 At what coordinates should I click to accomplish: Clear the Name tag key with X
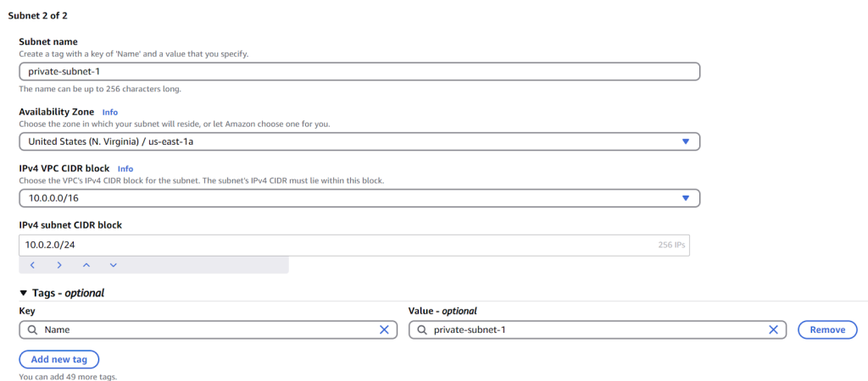click(x=384, y=329)
